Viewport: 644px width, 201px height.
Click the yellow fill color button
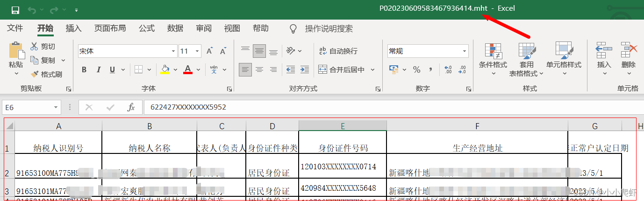coord(165,69)
